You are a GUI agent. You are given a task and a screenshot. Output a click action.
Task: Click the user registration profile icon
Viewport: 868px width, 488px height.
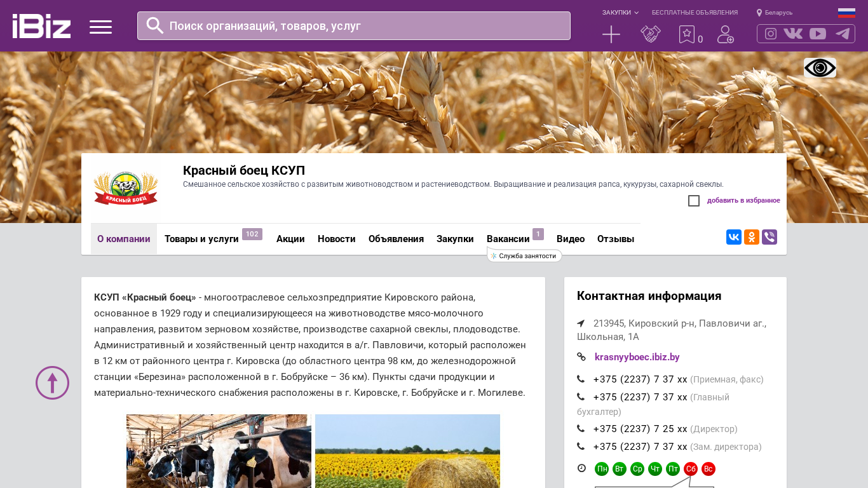(725, 34)
